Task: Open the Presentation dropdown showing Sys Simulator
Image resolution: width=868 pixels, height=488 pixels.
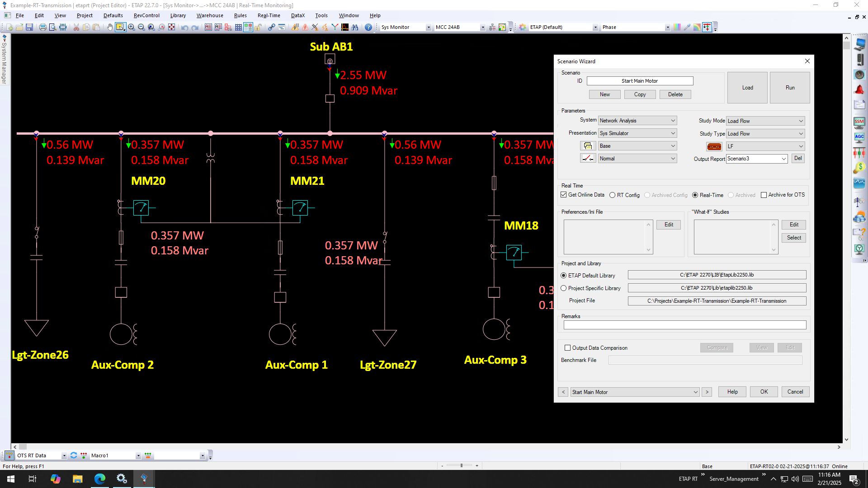Action: 673,133
